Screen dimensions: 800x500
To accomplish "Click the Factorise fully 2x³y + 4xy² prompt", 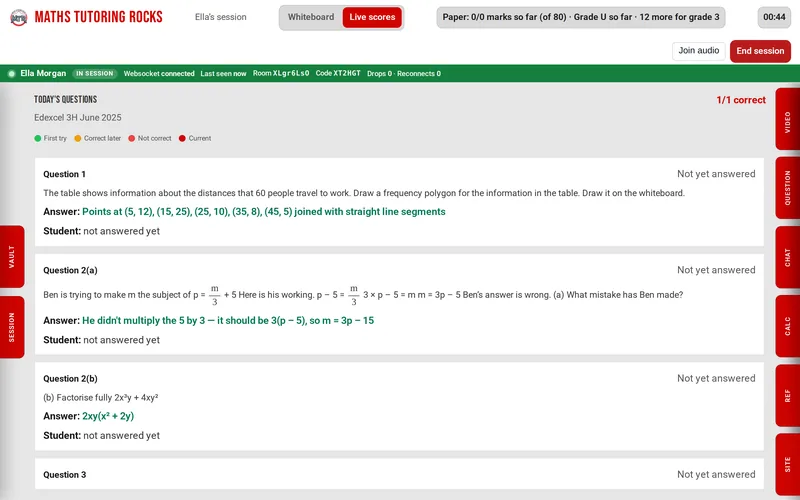I will point(101,397).
